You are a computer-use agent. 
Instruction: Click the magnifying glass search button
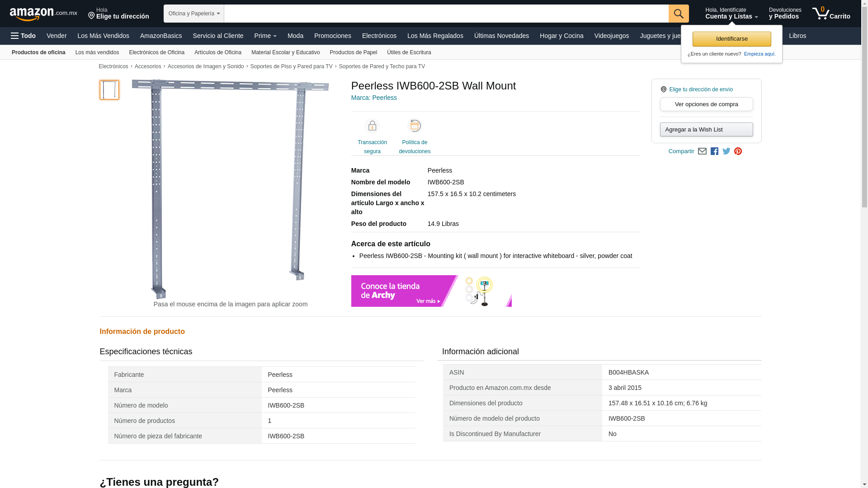(x=678, y=14)
